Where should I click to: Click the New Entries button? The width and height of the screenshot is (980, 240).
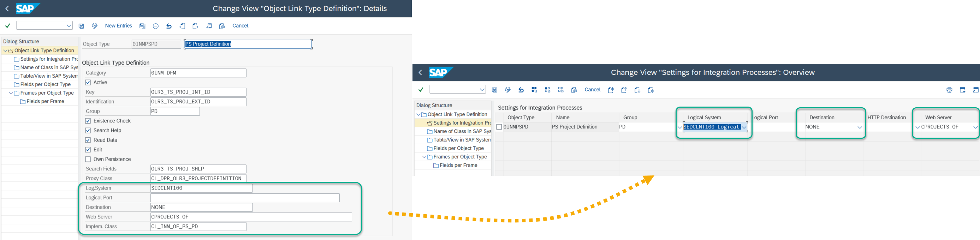click(x=118, y=25)
